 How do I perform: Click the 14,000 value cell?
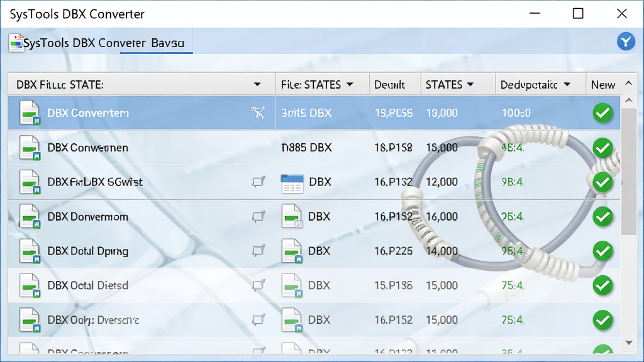(x=442, y=251)
